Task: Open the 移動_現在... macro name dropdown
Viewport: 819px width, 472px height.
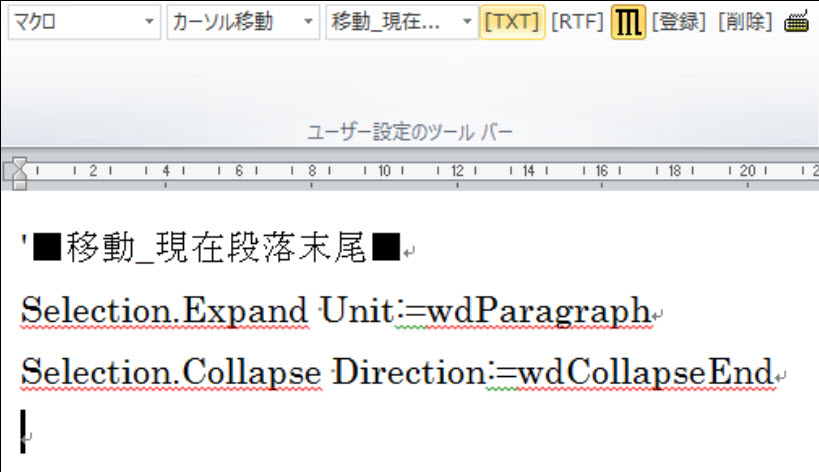Action: click(468, 23)
